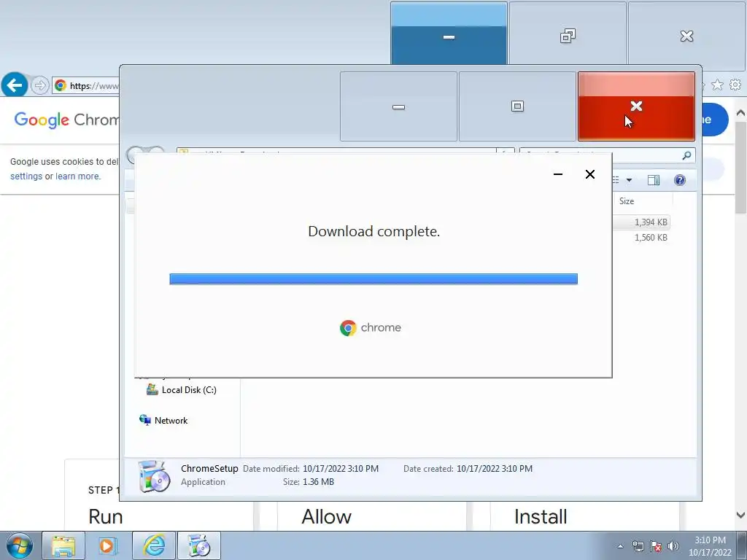Click the Chrome favicon in the IE address bar
Image resolution: width=747 pixels, height=560 pixels.
(61, 86)
